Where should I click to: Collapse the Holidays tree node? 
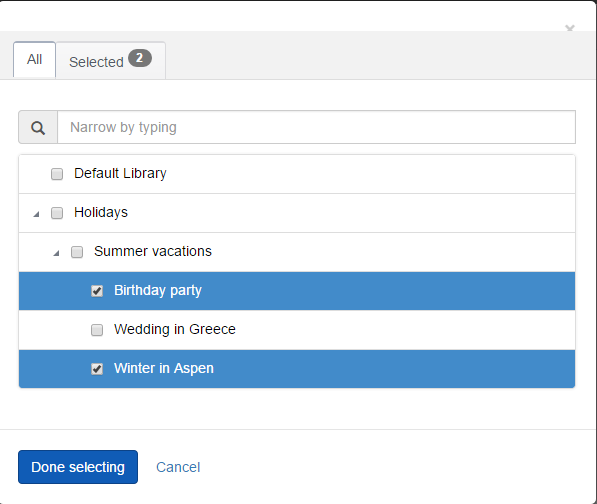point(37,214)
